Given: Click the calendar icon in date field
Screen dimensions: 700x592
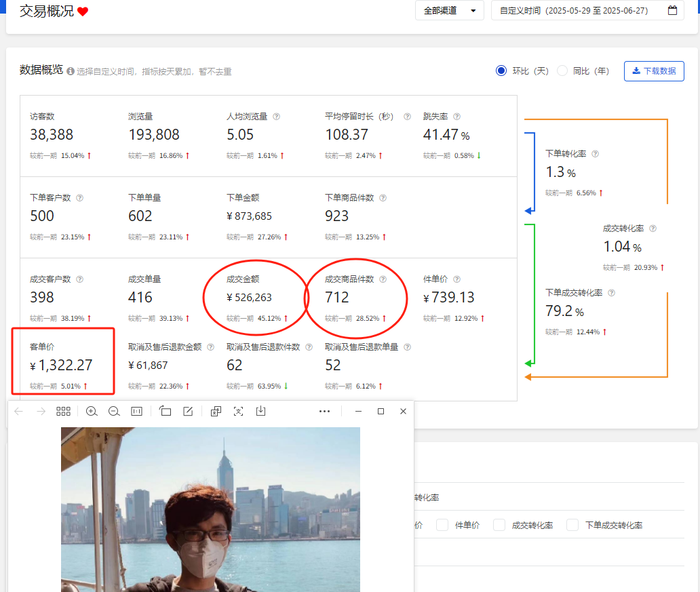Looking at the screenshot, I should tap(672, 11).
